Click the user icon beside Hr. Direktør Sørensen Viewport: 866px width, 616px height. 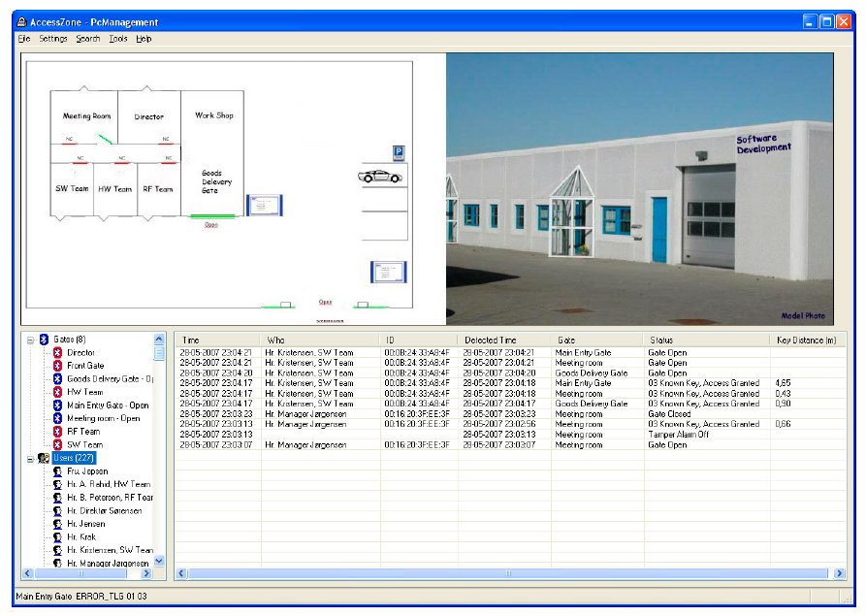click(x=57, y=510)
